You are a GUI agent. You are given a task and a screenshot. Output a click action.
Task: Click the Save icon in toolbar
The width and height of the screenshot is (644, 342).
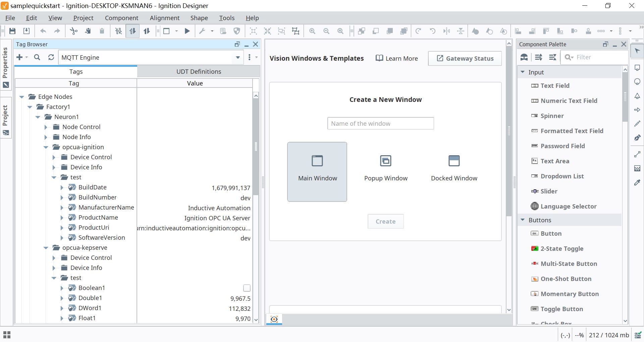click(12, 31)
